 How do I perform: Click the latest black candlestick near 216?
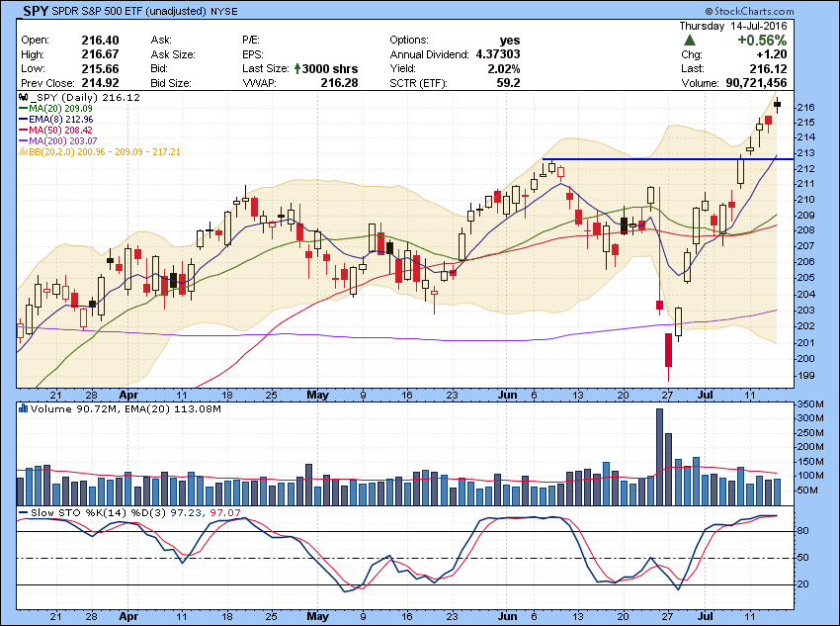click(x=778, y=105)
